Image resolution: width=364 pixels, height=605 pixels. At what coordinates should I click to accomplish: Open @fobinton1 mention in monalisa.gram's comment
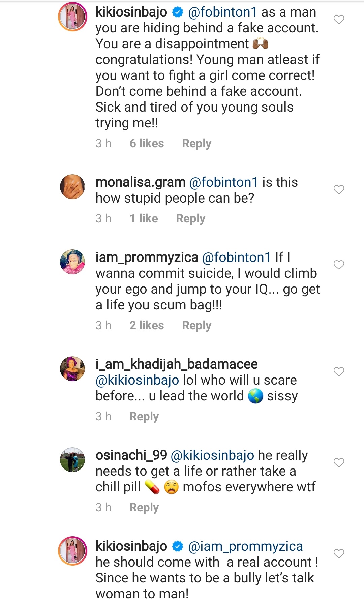click(224, 182)
